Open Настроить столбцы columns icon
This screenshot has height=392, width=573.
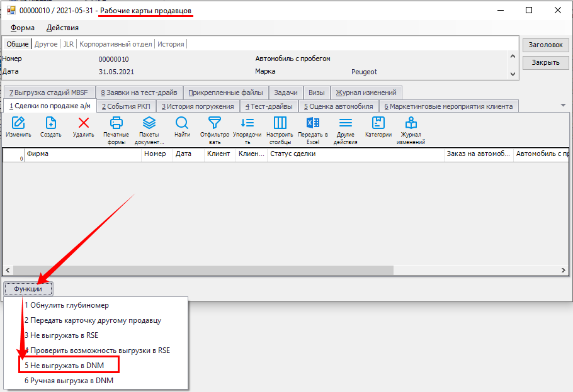pyautogui.click(x=280, y=123)
